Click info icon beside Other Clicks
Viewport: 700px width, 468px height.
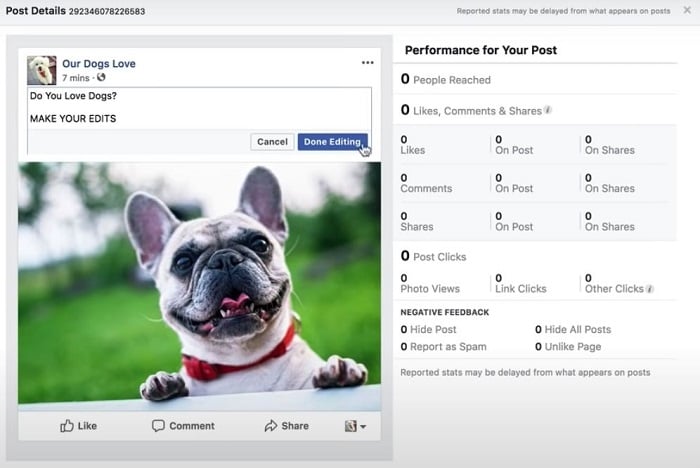[650, 289]
